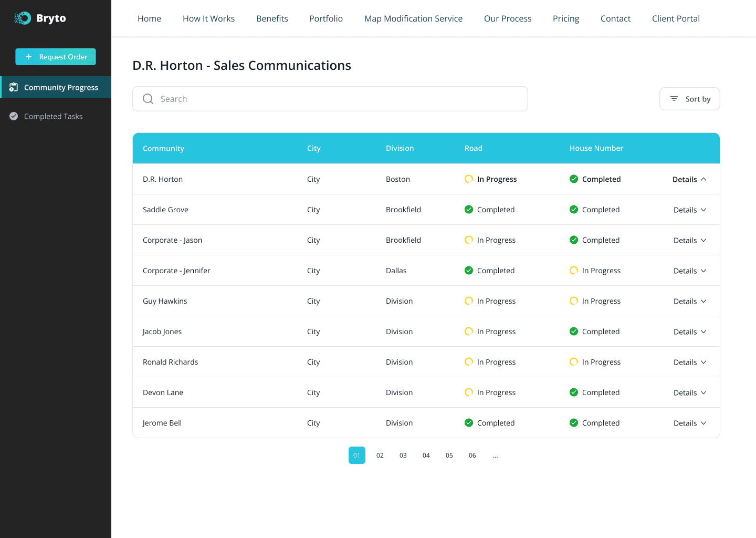Click Jerome Bell road Completed check icon

tap(469, 423)
